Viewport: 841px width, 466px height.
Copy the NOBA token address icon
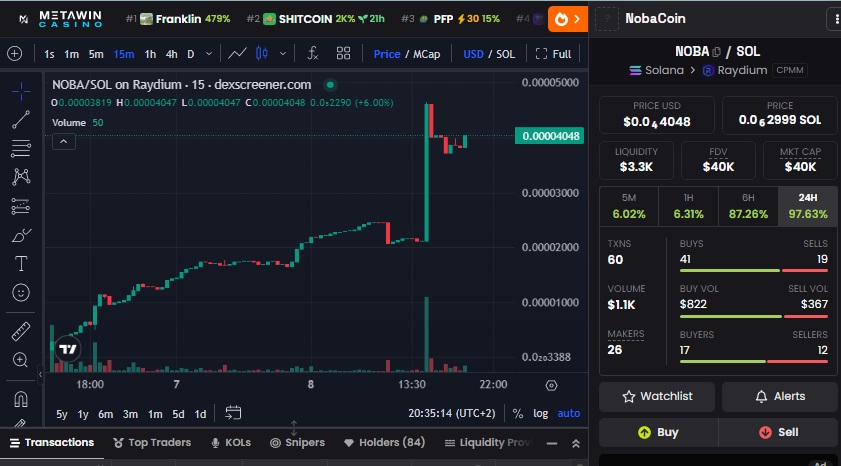[717, 52]
